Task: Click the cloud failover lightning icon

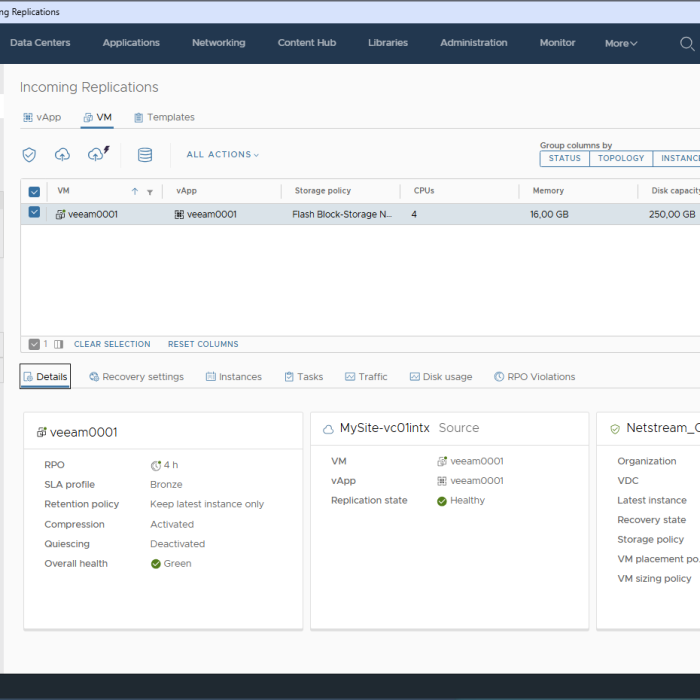Action: (x=98, y=154)
